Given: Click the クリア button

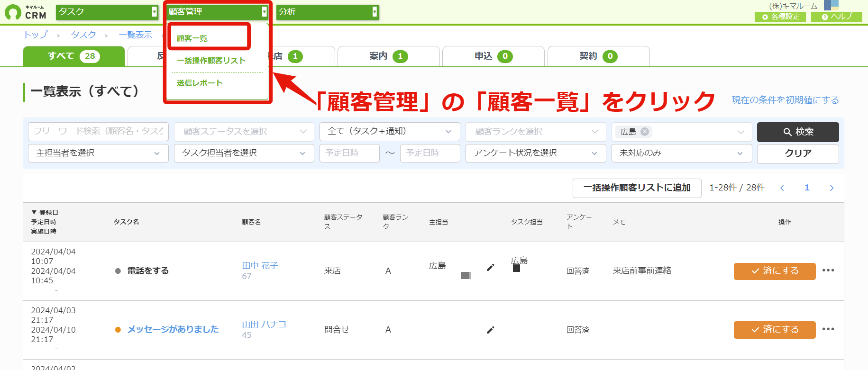Looking at the screenshot, I should pyautogui.click(x=798, y=153).
